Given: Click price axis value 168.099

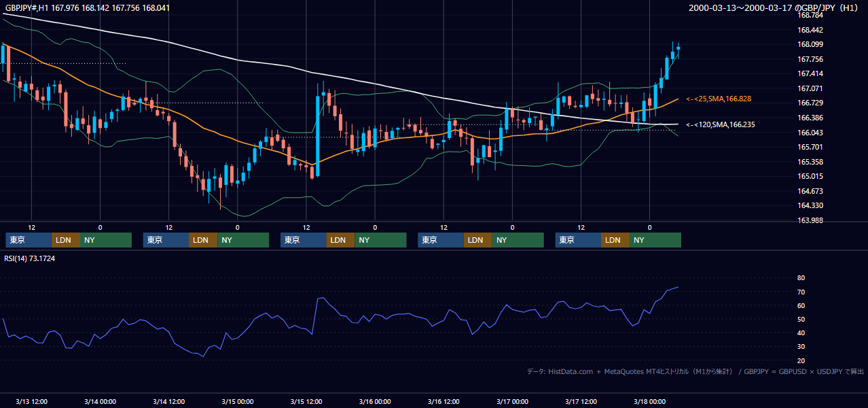Looking at the screenshot, I should [809, 45].
